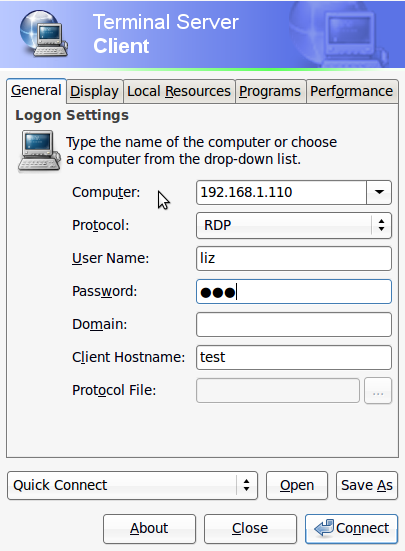This screenshot has height=551, width=405.
Task: Click the Terminal Server Client globe logo
Action: pyautogui.click(x=44, y=34)
